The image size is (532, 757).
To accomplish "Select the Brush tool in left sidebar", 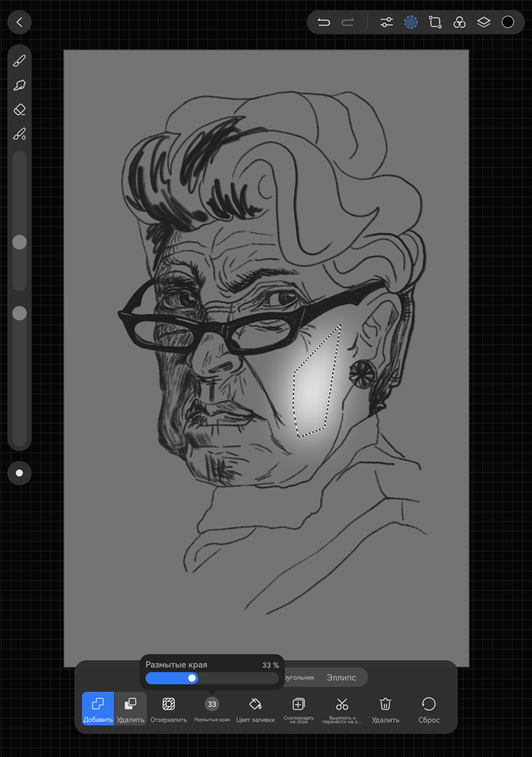I will (x=19, y=61).
